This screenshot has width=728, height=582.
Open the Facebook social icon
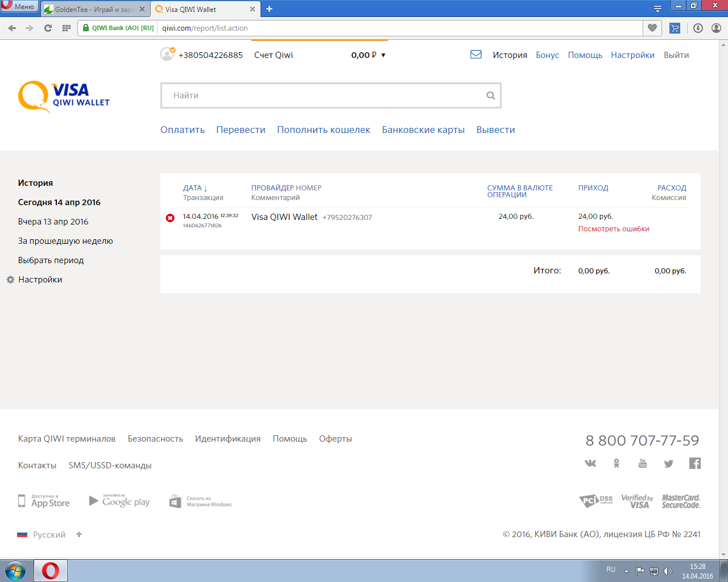(x=695, y=463)
